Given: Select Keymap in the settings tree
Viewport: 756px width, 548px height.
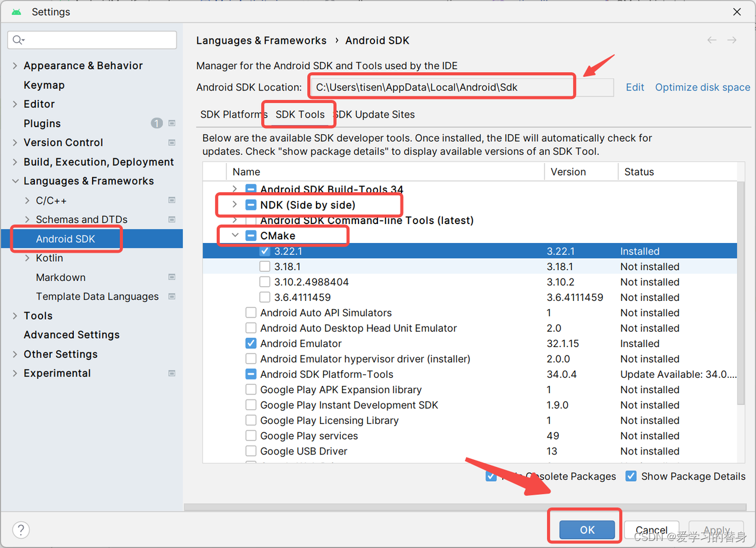Looking at the screenshot, I should pos(44,85).
